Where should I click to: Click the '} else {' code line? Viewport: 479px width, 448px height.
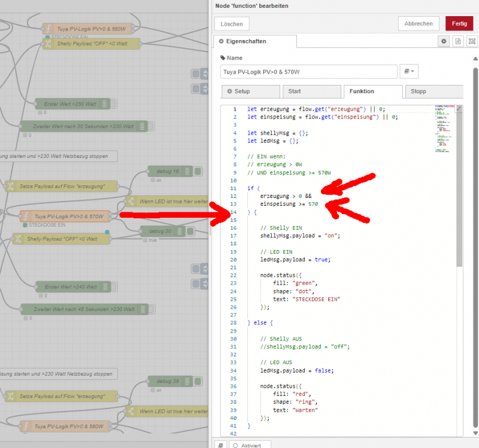(x=260, y=322)
